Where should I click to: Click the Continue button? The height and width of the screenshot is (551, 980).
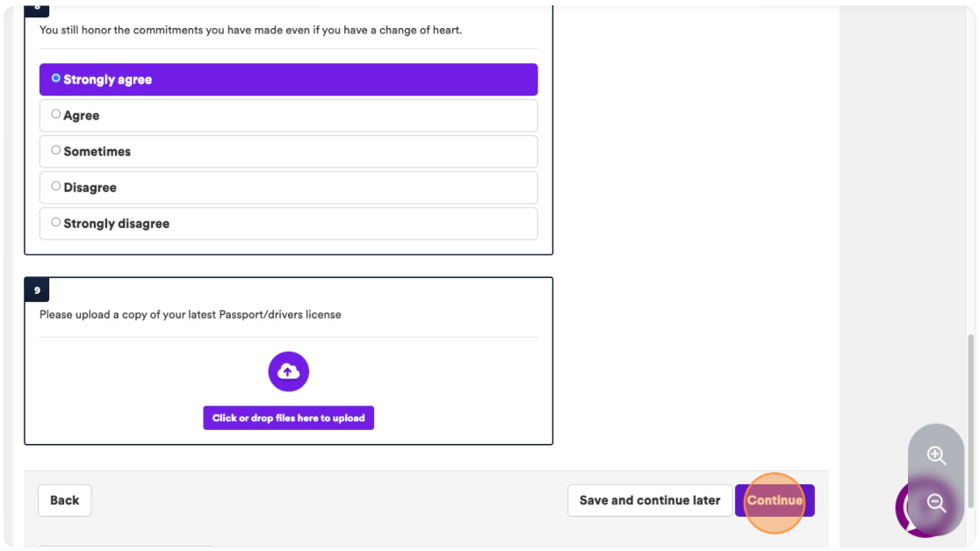point(775,500)
